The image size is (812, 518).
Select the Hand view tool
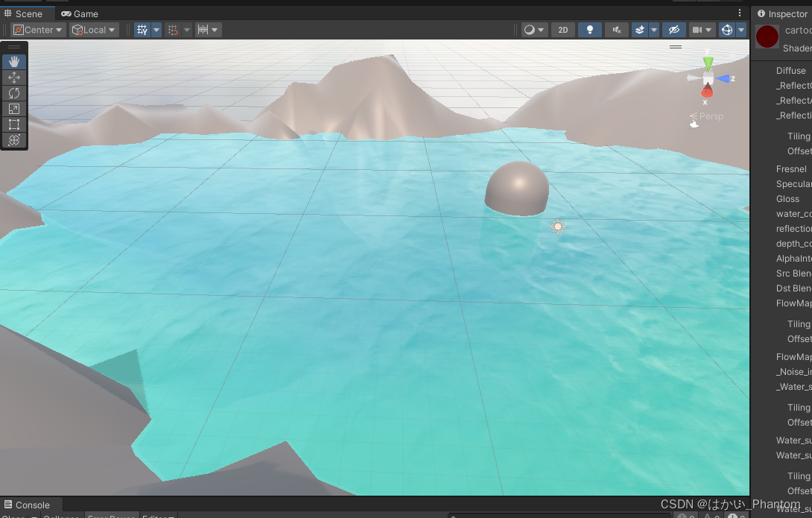coord(14,62)
